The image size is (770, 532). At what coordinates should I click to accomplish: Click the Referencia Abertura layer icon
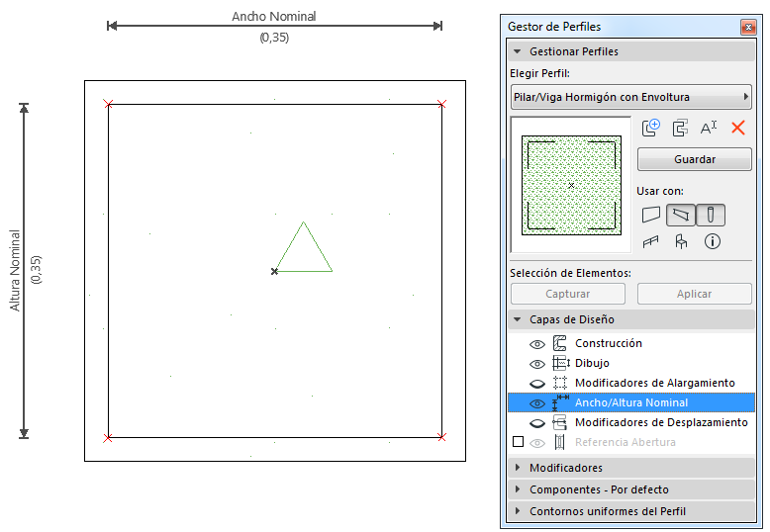point(560,442)
